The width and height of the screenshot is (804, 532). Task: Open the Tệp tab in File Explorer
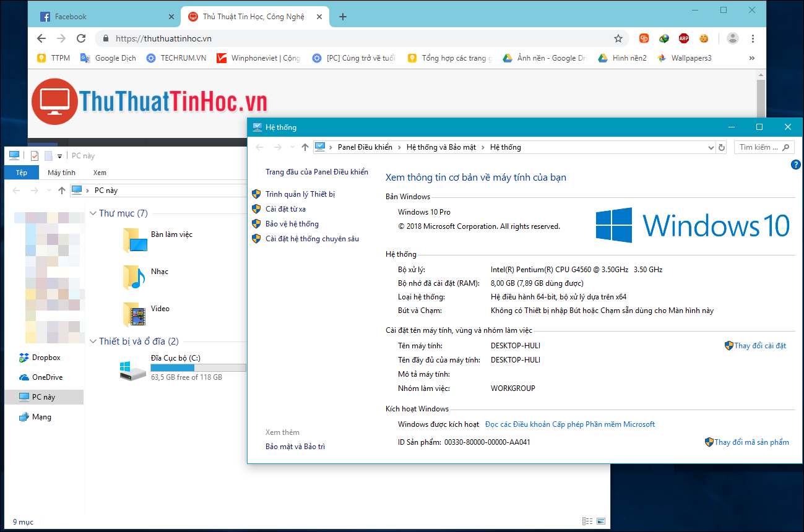[22, 173]
